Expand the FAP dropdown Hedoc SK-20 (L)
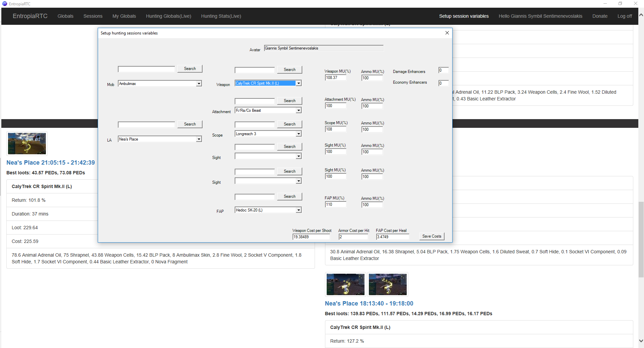644x348 pixels. [299, 210]
